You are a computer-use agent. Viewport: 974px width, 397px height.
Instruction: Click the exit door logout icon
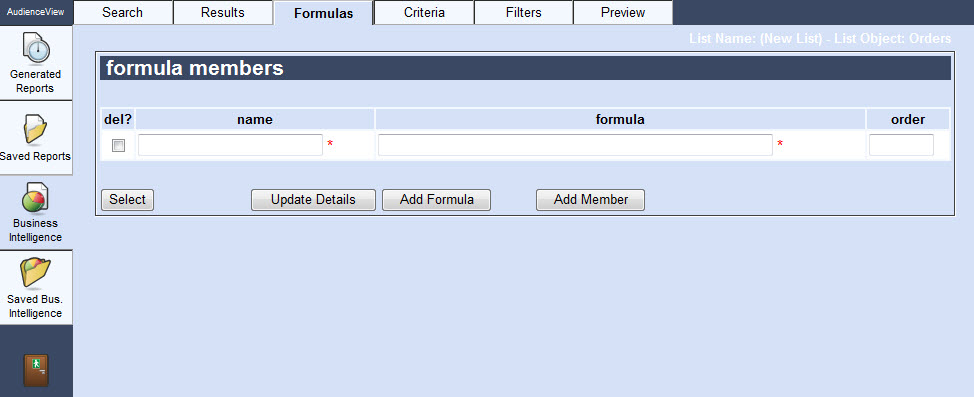point(36,370)
